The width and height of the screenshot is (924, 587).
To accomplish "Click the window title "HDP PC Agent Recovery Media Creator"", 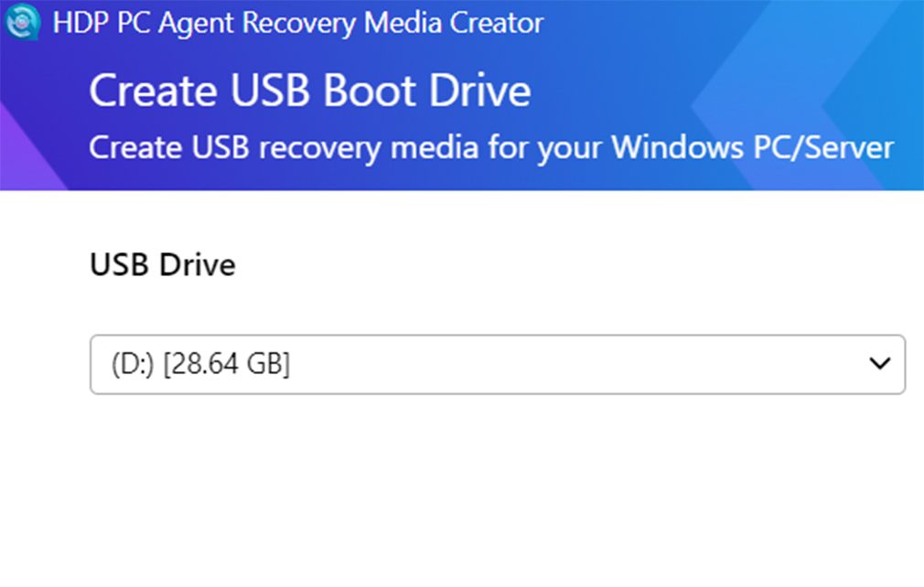I will (x=297, y=22).
